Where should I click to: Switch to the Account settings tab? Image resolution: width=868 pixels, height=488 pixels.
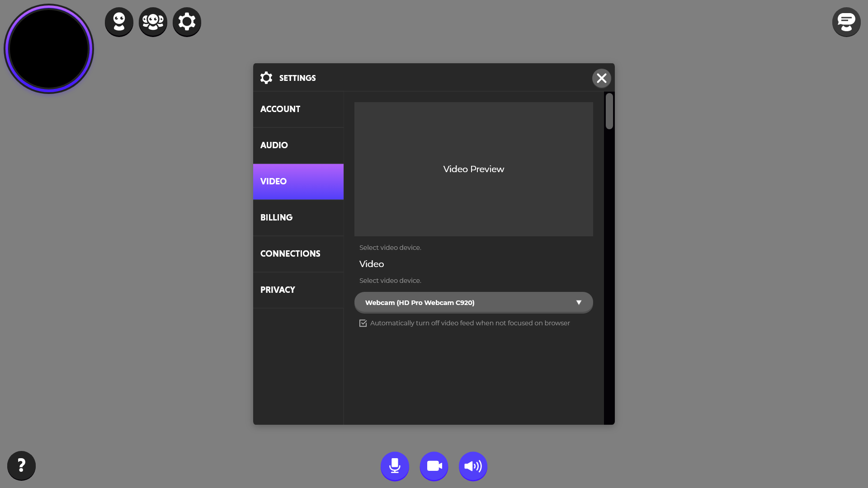pos(298,109)
